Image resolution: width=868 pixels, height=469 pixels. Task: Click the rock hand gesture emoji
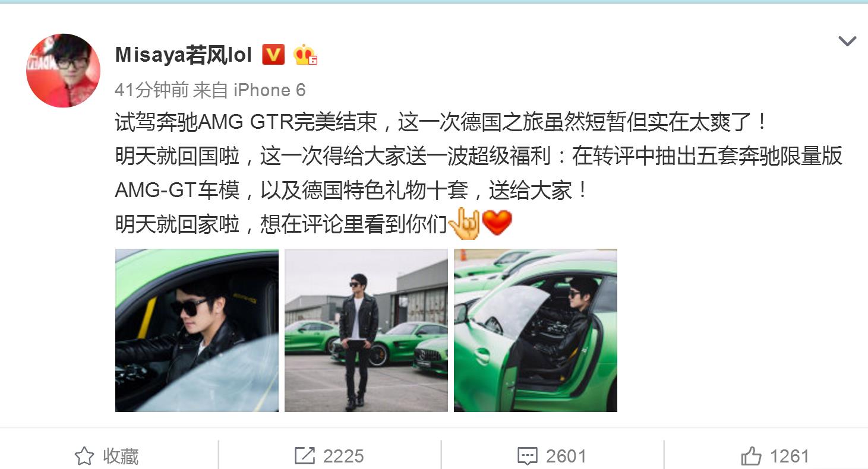464,224
